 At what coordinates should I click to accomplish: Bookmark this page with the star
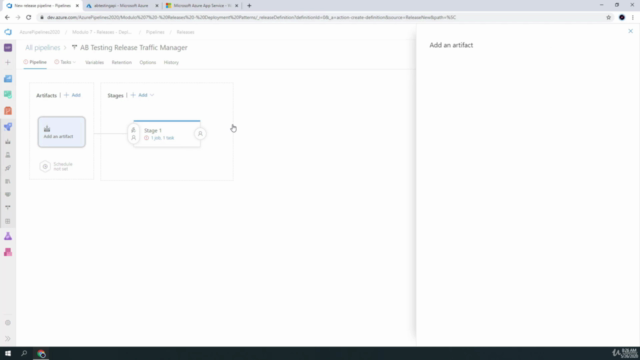pos(609,17)
